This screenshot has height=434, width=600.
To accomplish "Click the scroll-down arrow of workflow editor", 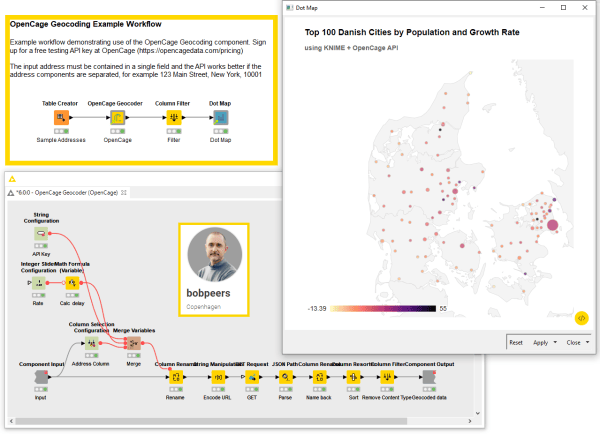I will coord(478,413).
